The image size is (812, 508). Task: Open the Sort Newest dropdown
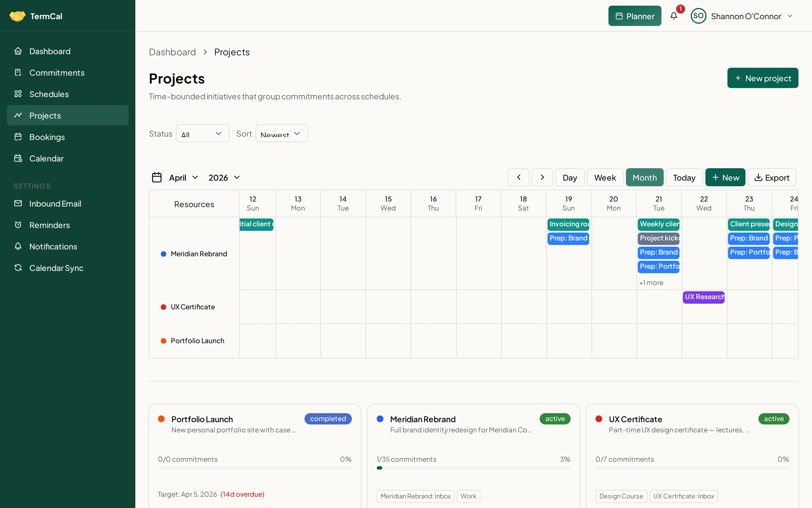click(281, 133)
